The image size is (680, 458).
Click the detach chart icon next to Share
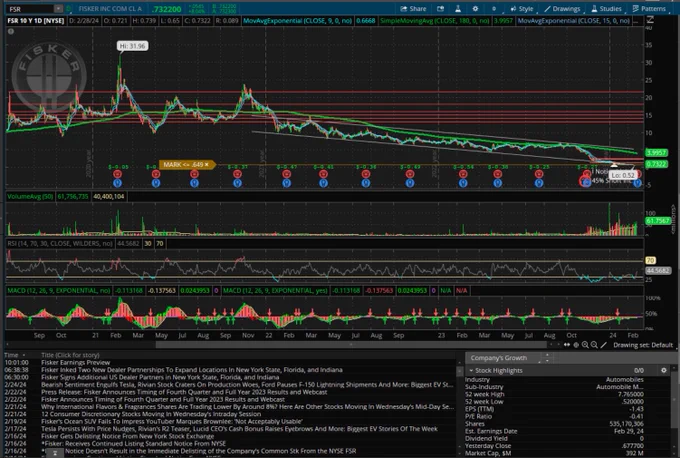[441, 9]
